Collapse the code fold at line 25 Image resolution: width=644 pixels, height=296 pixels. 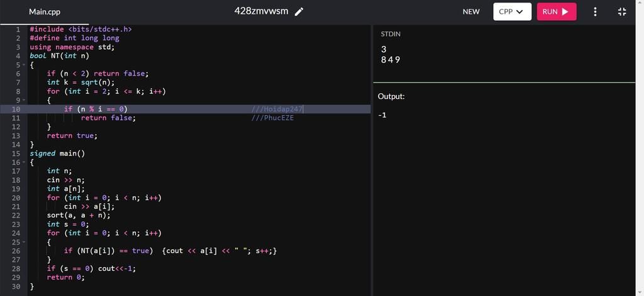point(24,242)
